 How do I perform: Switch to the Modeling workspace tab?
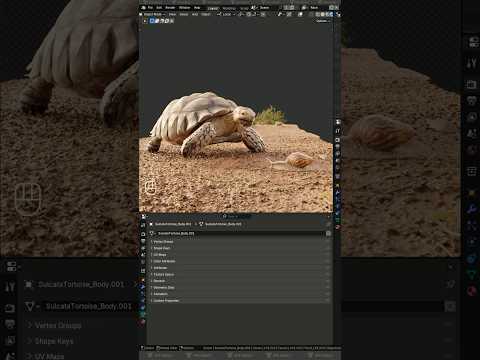(x=229, y=8)
